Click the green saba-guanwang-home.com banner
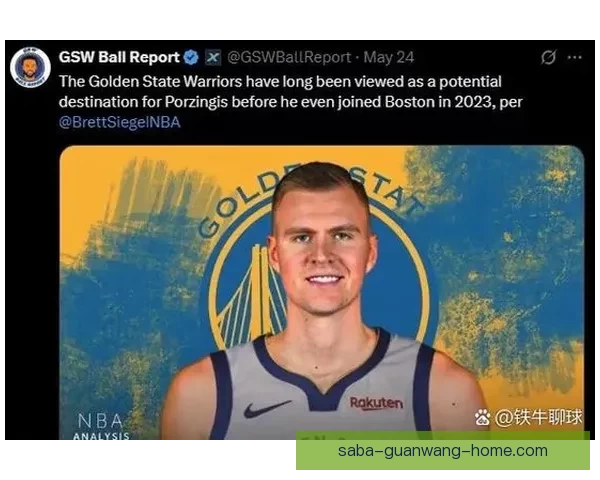Screen dimensions: 600x480 443,451
